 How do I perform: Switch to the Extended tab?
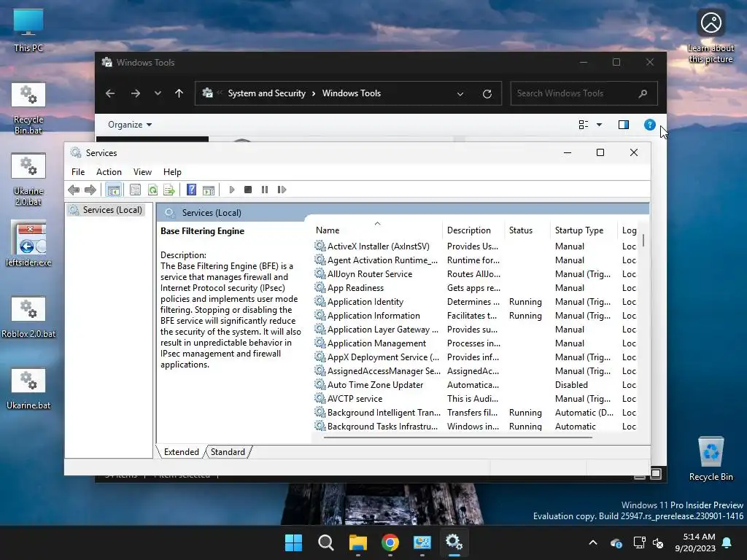(x=181, y=452)
